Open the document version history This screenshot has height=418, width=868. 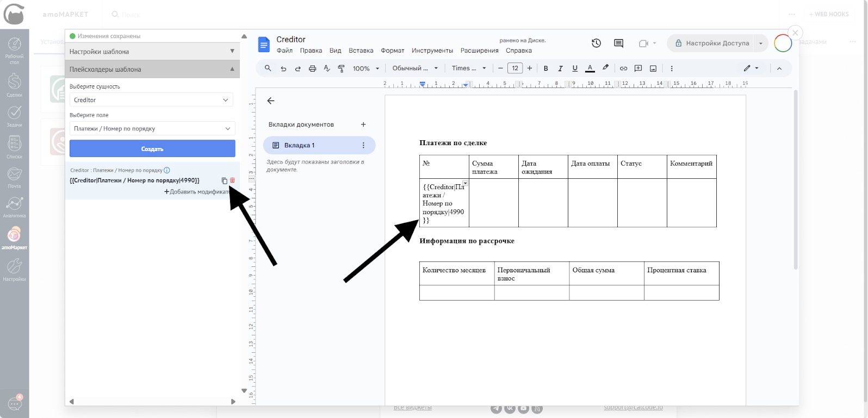[x=597, y=43]
